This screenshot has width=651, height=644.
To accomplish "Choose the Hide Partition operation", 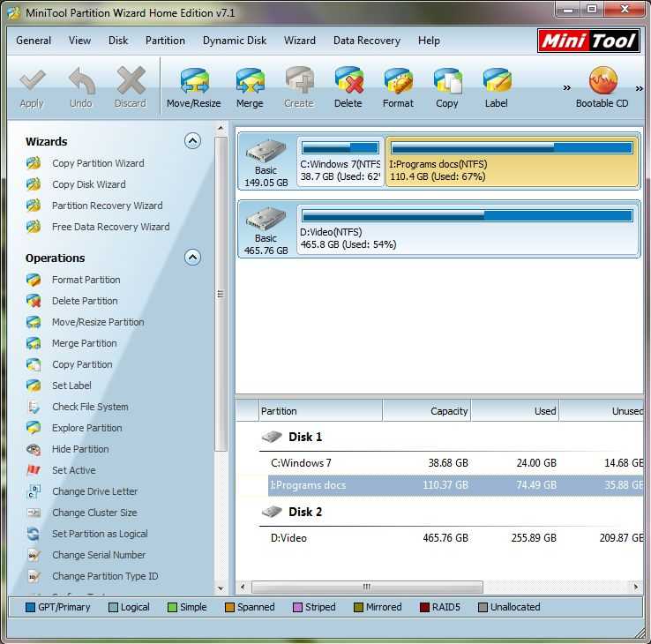I will [80, 449].
